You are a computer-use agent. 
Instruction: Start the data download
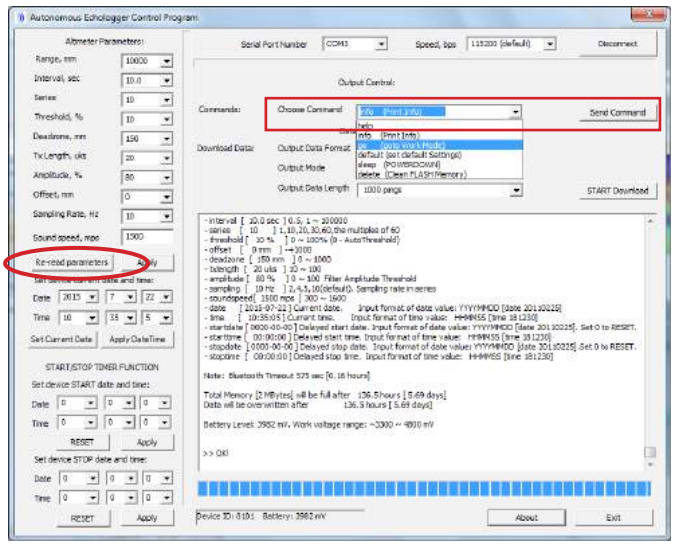617,190
